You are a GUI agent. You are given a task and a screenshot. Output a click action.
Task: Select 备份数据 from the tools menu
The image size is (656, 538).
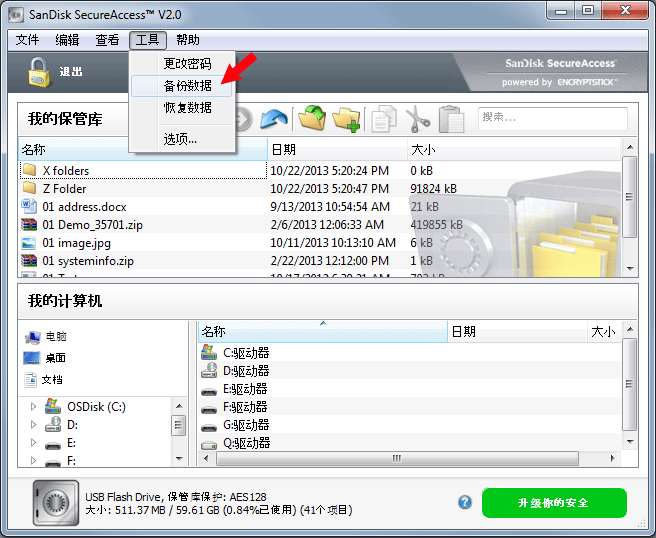[187, 86]
